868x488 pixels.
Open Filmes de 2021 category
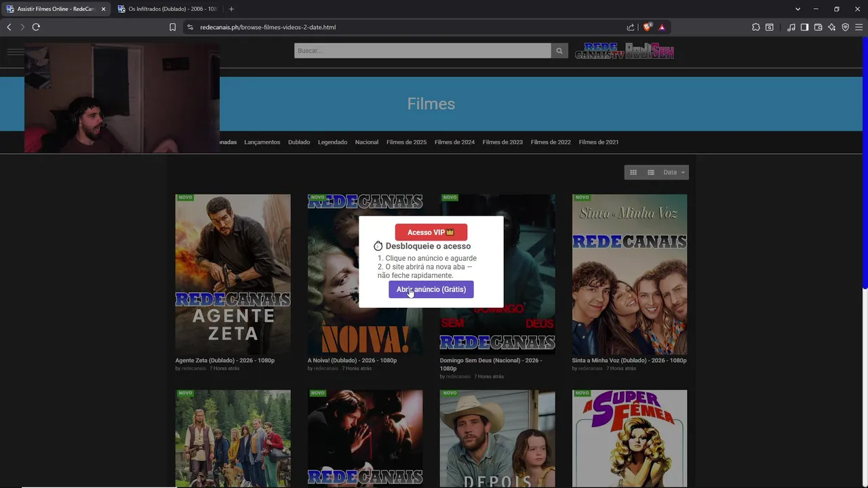coord(599,142)
